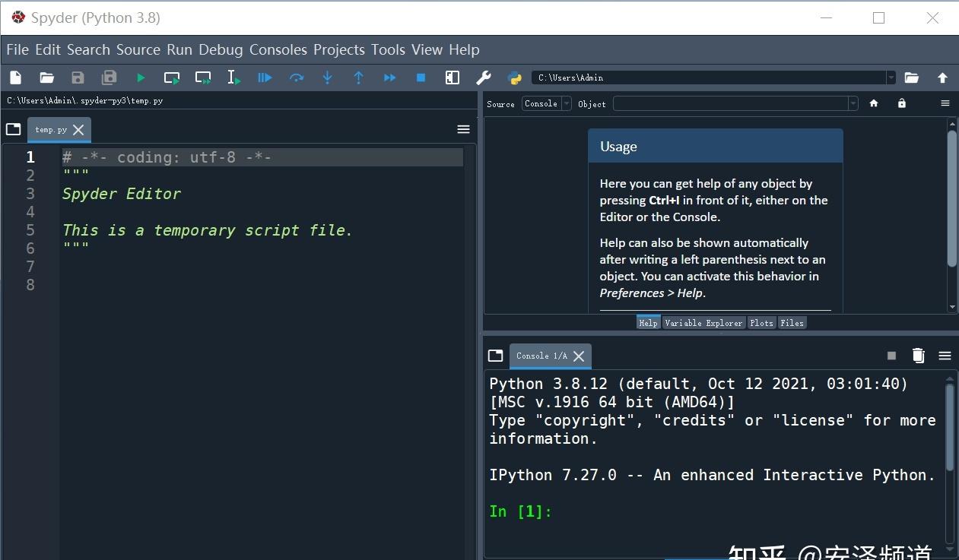
Task: Run file with the green play icon
Action: tap(141, 78)
